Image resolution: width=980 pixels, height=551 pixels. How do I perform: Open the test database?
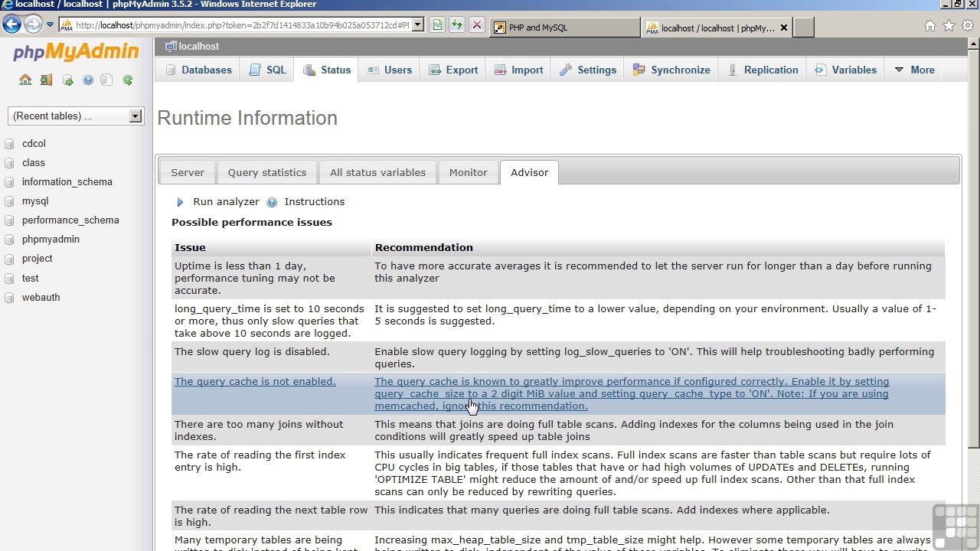[x=30, y=278]
